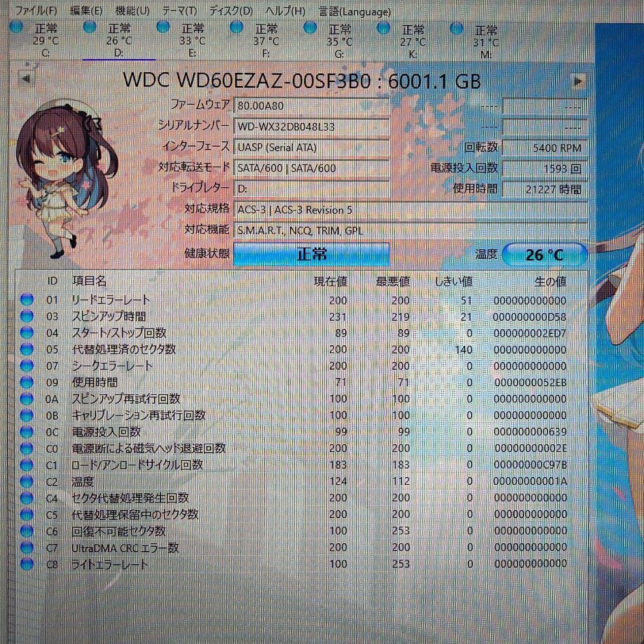The width and height of the screenshot is (644, 644).
Task: Click the 生の値 column header
Action: [551, 281]
